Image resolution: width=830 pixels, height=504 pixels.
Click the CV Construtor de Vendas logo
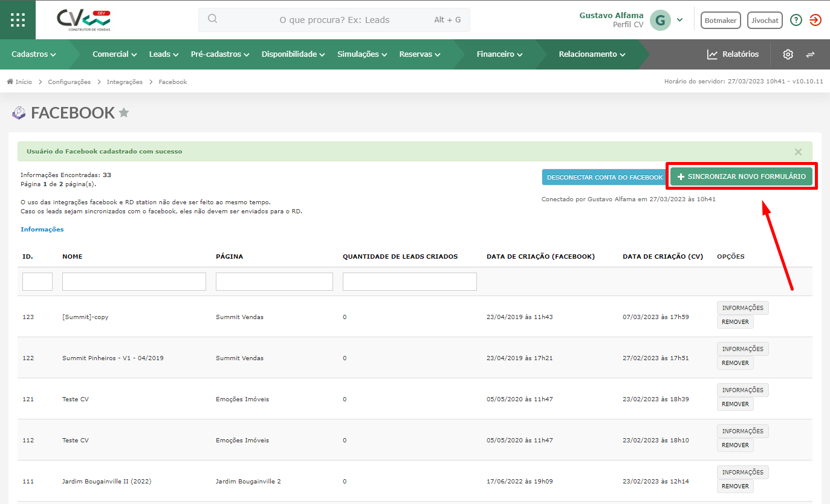(x=83, y=20)
